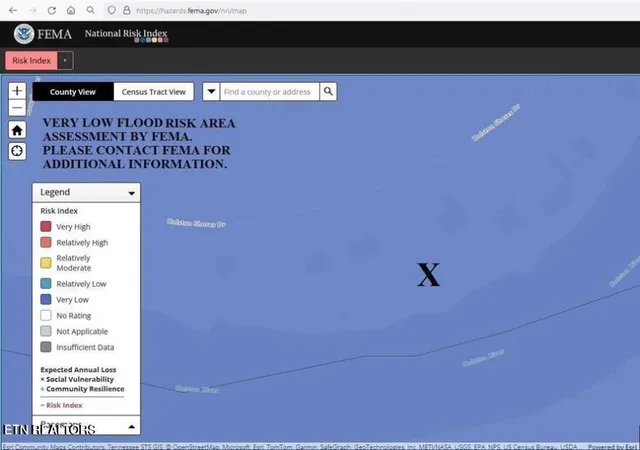Select the Risk Index button
This screenshot has height=450, width=640.
(x=31, y=60)
